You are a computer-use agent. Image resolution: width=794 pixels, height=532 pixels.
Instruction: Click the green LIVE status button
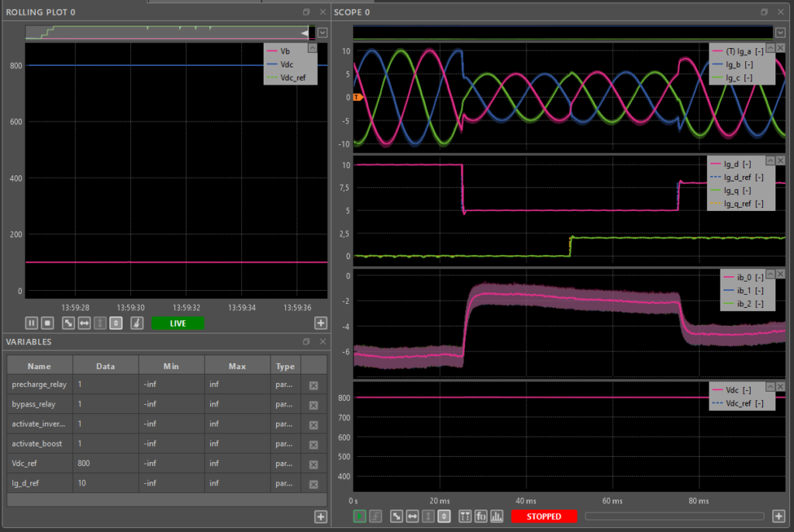click(178, 323)
